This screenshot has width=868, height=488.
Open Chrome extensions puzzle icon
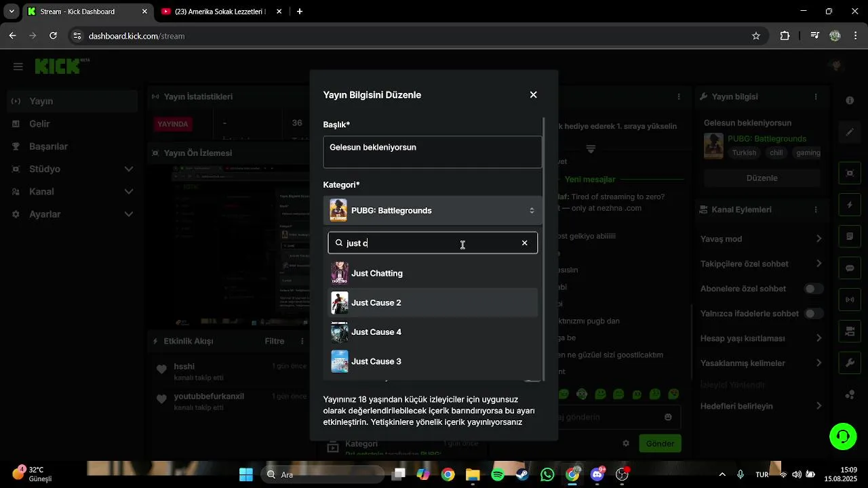point(785,36)
